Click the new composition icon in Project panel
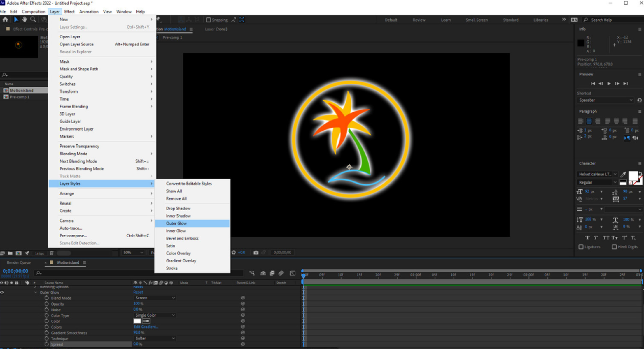This screenshot has width=644, height=349. click(x=19, y=253)
